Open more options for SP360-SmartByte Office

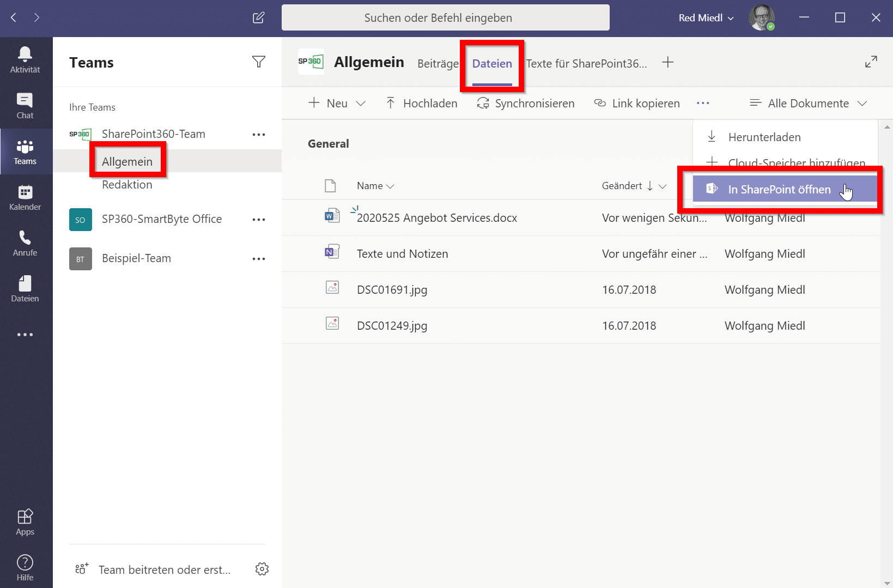coord(259,219)
